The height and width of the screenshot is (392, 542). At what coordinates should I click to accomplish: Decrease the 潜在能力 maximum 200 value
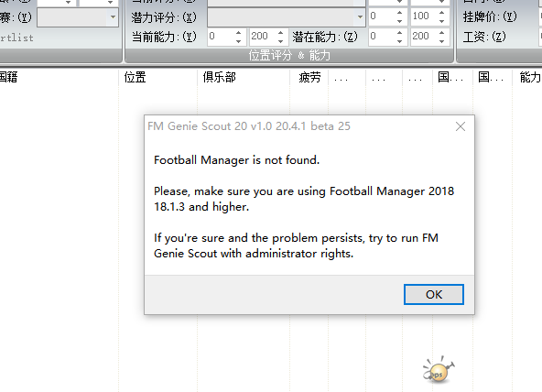(x=442, y=41)
